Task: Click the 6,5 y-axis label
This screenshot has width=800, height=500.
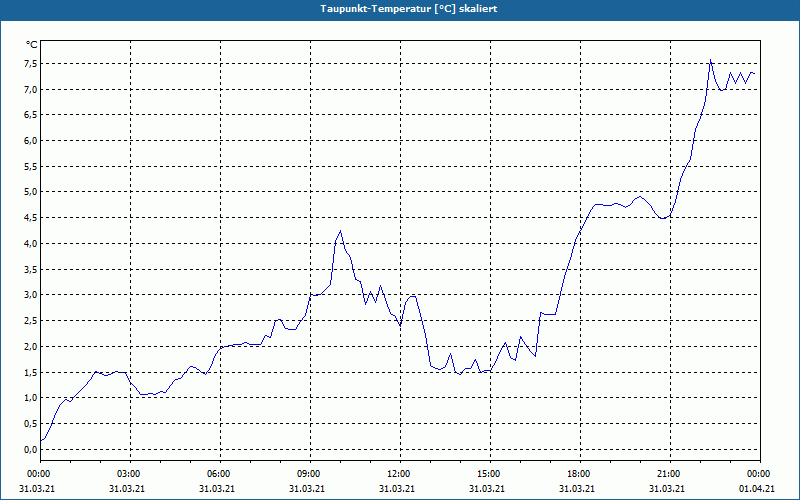Action: click(31, 115)
